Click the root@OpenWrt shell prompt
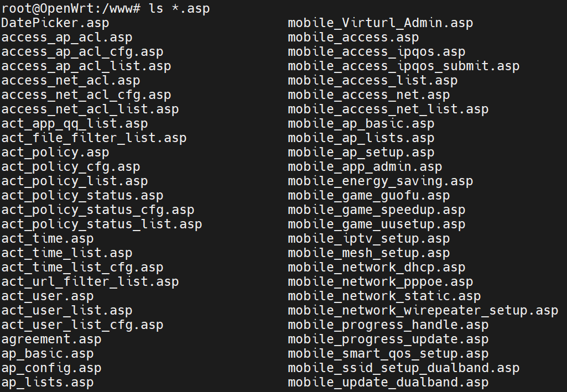This screenshot has height=392, width=567. 71,9
